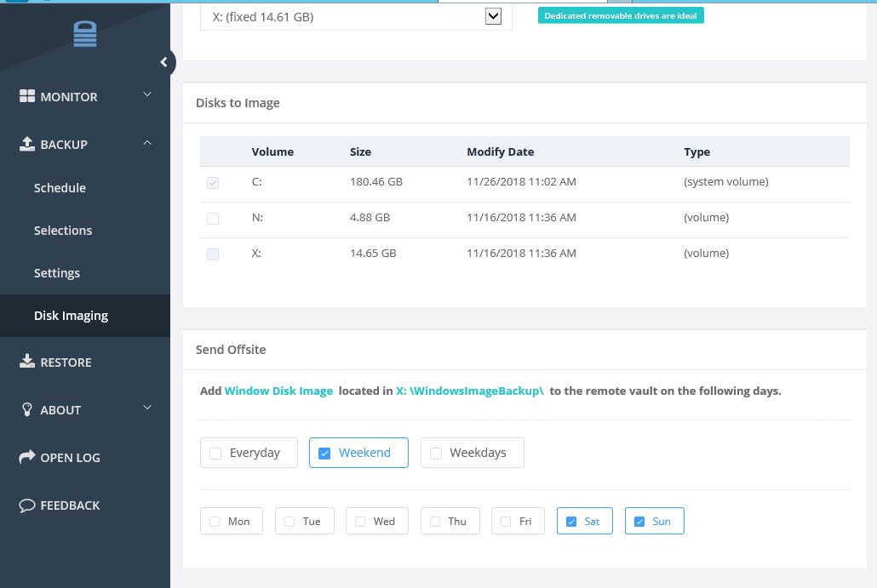Open the Schedule submenu item
The width and height of the screenshot is (877, 588).
(60, 188)
